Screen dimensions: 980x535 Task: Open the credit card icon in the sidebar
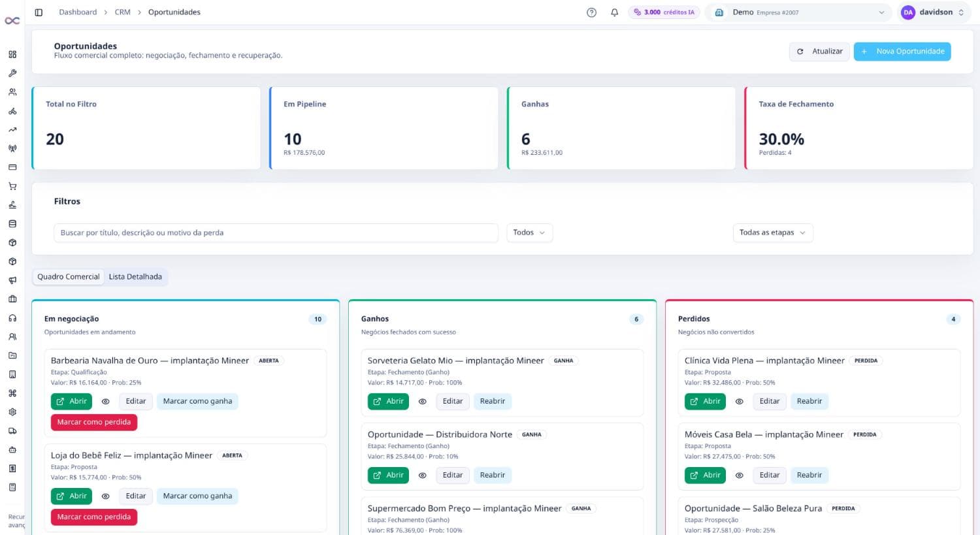(x=12, y=167)
